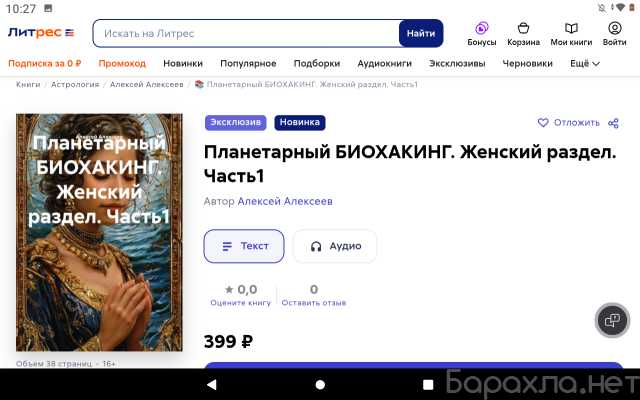
Task: Click the Войти profile icon
Action: pos(614,28)
